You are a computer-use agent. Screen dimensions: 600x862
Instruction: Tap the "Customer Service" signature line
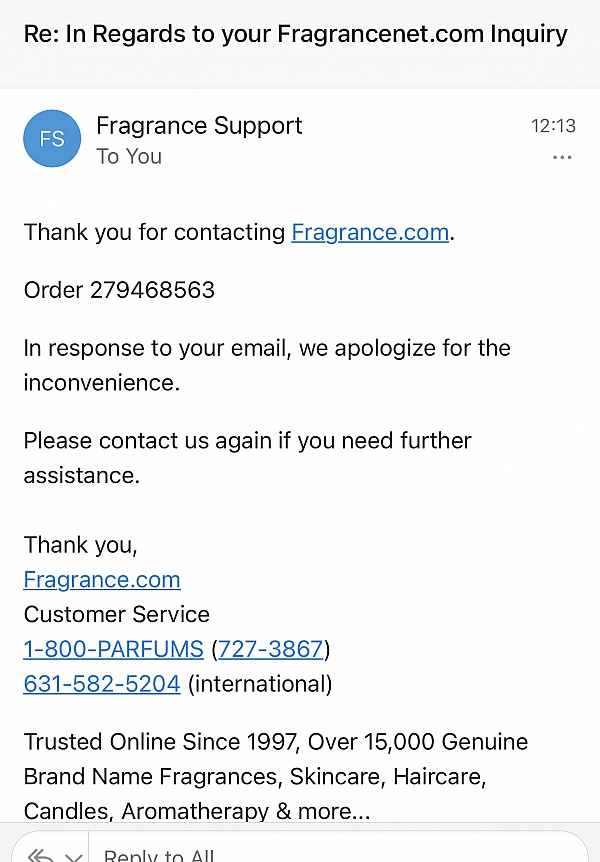[117, 614]
